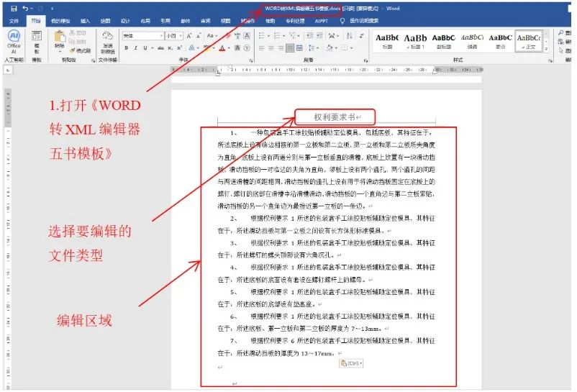Click the Tell Me search box 操作说明搜索
Screen dimensions: 577x392
pyautogui.click(x=363, y=21)
